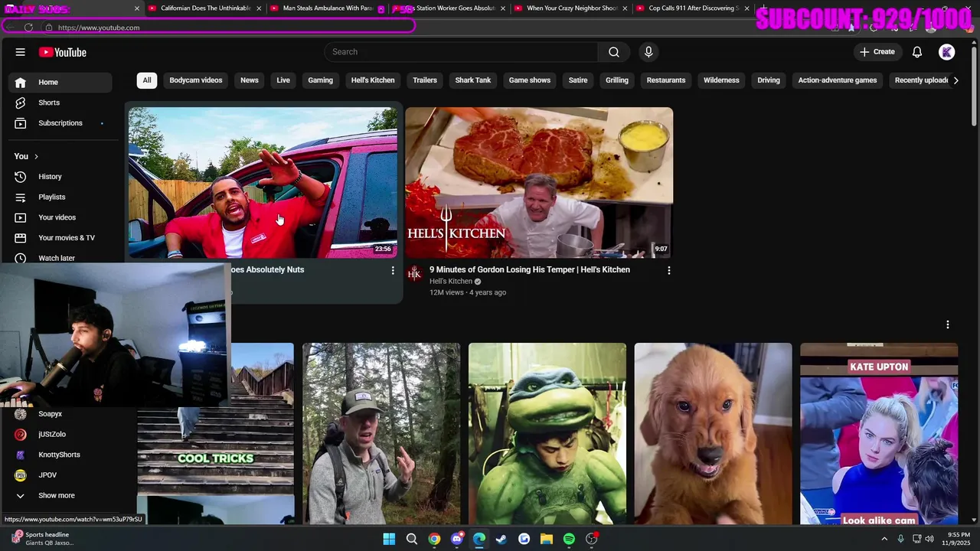Image resolution: width=980 pixels, height=551 pixels.
Task: Open the Windows Start menu
Action: pyautogui.click(x=389, y=539)
